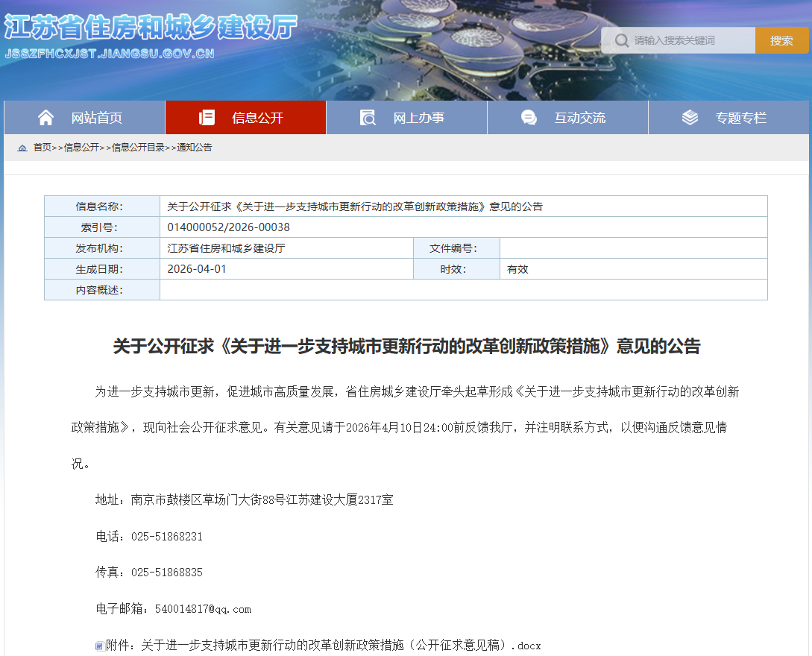Screen dimensions: 812x656
Task: Follow the first 信息公开 breadcrumb link
Action: pos(81,148)
